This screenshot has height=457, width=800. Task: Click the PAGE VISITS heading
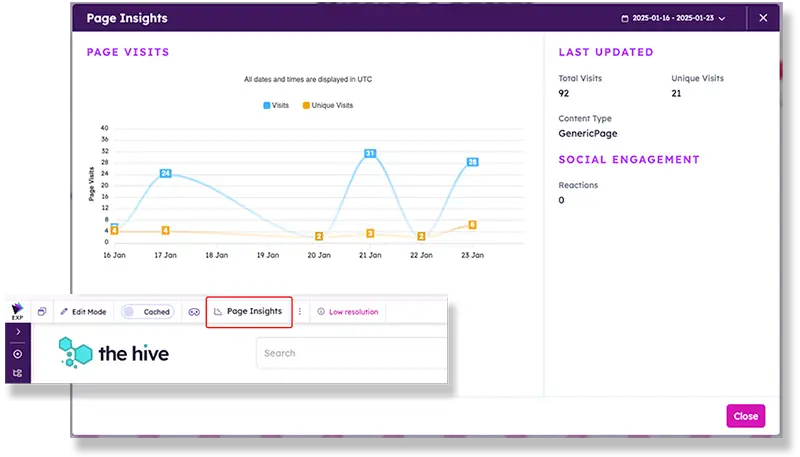click(128, 52)
